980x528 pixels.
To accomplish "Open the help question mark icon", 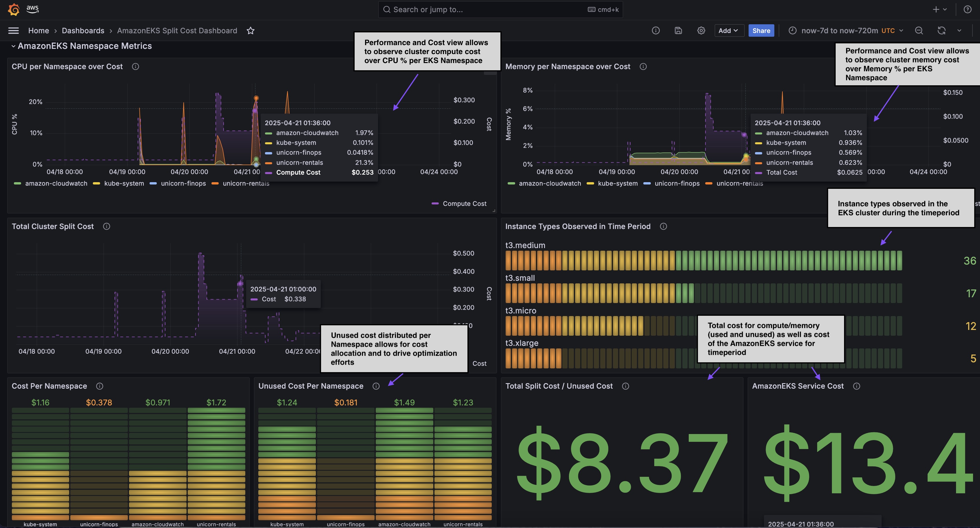I will coord(968,10).
